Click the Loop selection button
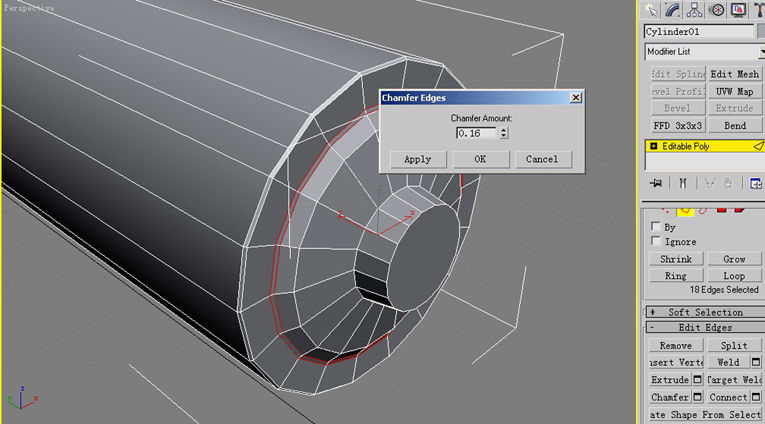Screen dimensions: 765x424 click(734, 276)
